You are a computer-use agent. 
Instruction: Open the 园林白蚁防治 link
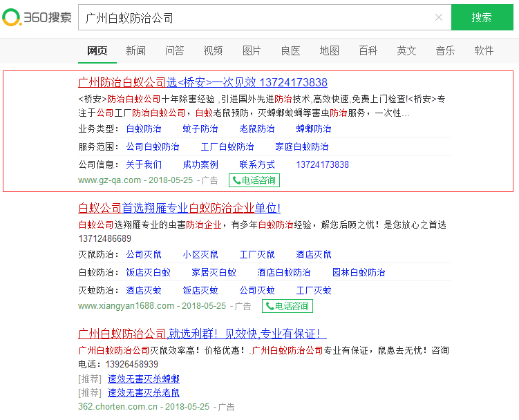[x=359, y=272]
